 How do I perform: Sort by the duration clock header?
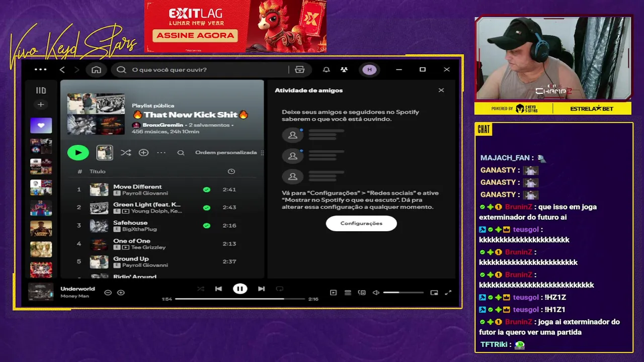[231, 171]
